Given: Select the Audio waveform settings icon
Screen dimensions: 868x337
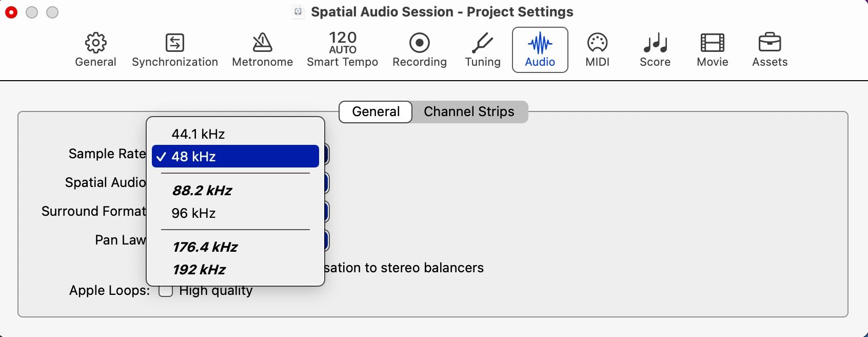Looking at the screenshot, I should coord(540,49).
